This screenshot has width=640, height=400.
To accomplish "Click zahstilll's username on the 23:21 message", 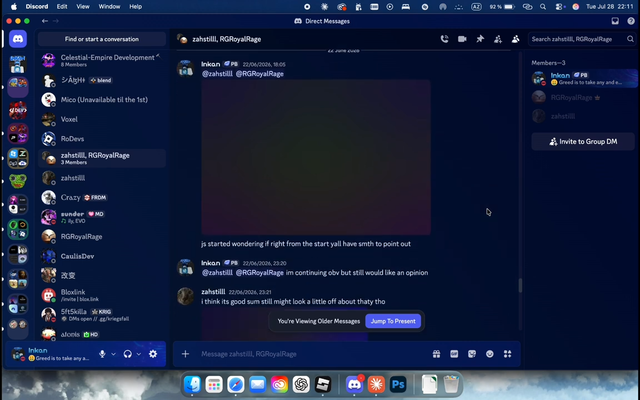I will [213, 292].
